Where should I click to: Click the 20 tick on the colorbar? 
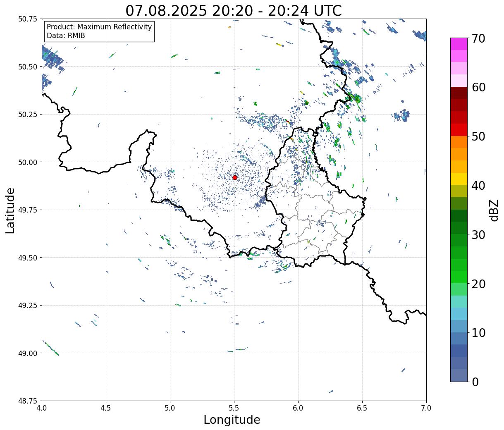point(478,284)
